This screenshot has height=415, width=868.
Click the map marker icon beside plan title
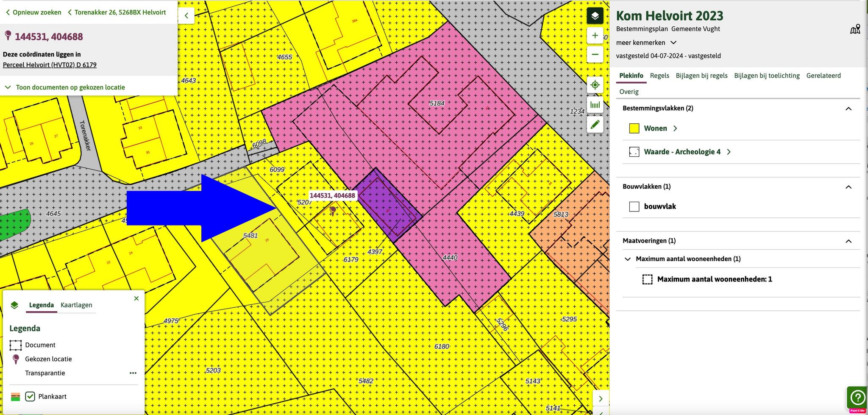click(855, 29)
